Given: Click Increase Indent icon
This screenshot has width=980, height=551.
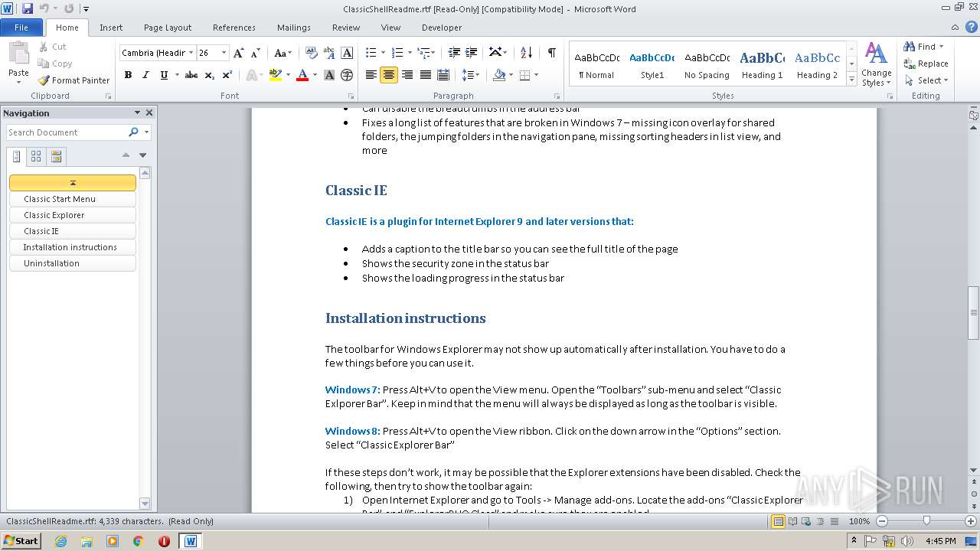Looking at the screenshot, I should (472, 53).
